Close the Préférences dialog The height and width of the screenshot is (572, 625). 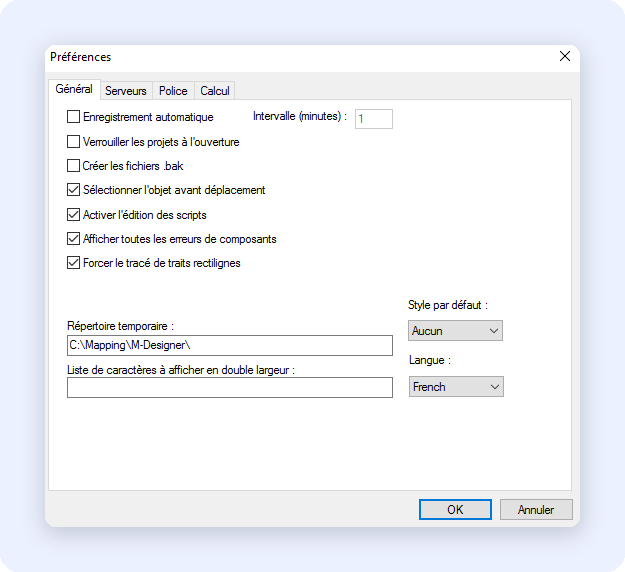(565, 56)
